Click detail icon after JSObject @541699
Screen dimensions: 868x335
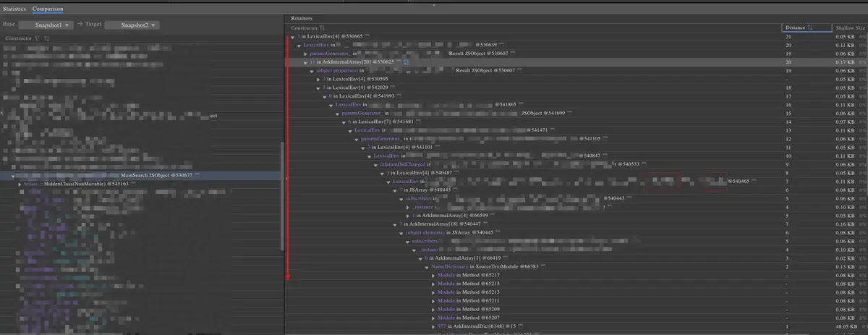click(x=569, y=114)
